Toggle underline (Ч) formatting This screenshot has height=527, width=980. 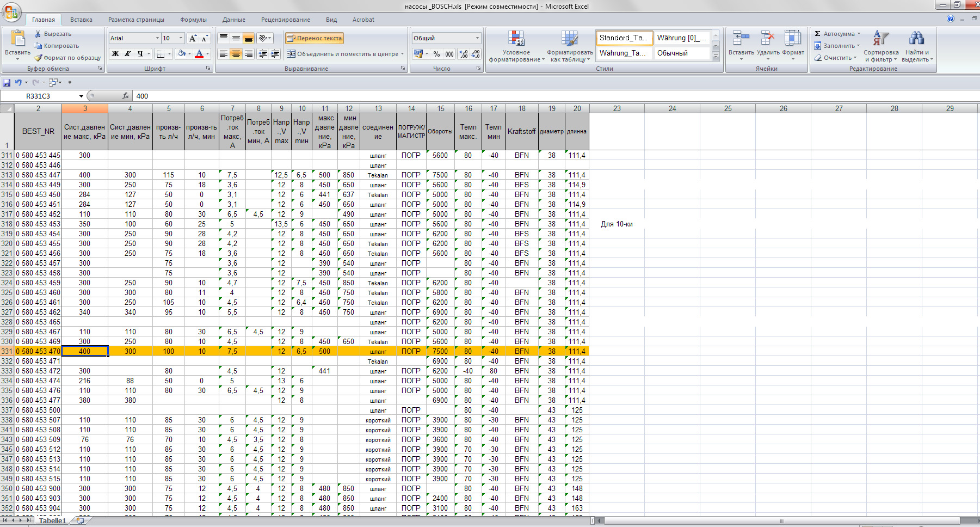[x=140, y=54]
